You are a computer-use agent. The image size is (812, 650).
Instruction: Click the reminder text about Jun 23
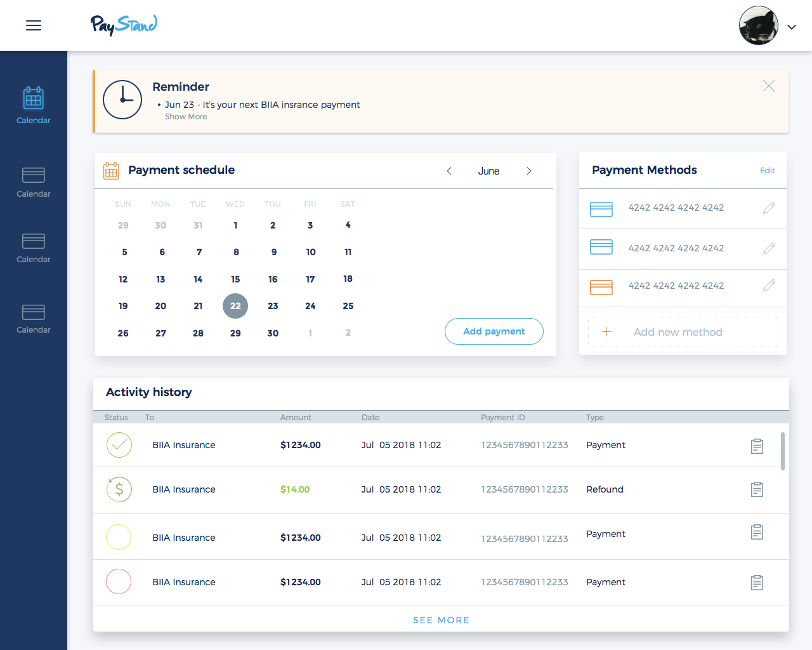coord(262,105)
